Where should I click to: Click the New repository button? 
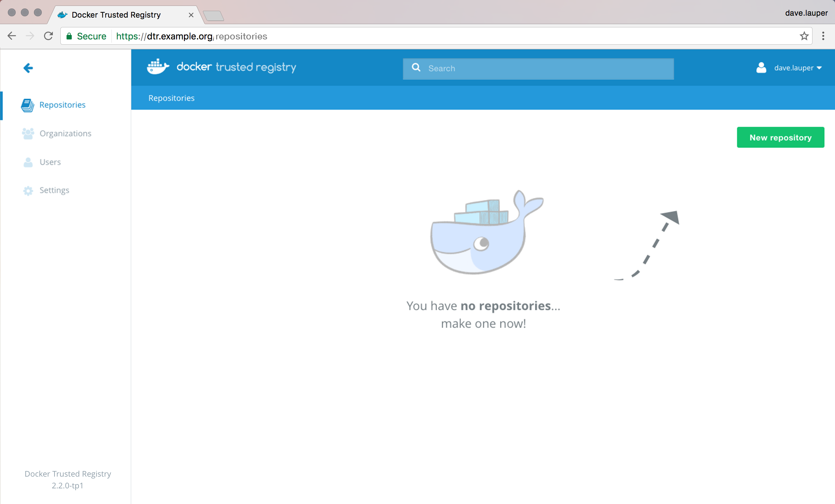(x=780, y=138)
